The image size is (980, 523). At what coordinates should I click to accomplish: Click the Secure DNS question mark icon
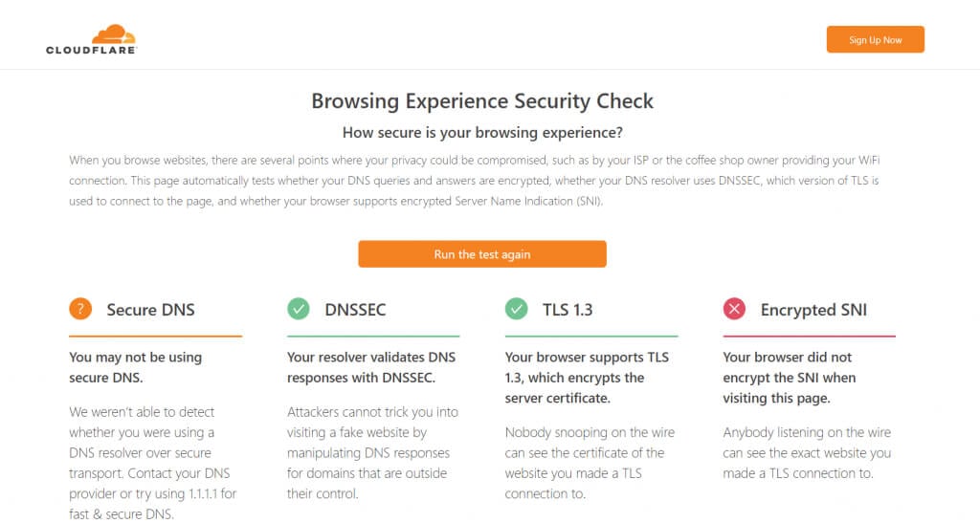[x=80, y=309]
